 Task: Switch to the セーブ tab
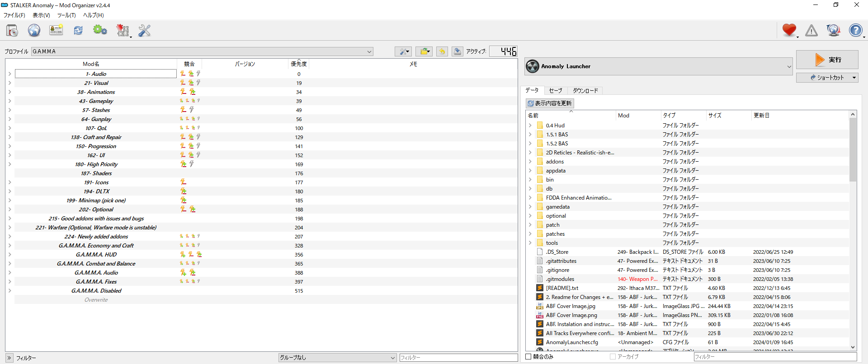tap(556, 91)
